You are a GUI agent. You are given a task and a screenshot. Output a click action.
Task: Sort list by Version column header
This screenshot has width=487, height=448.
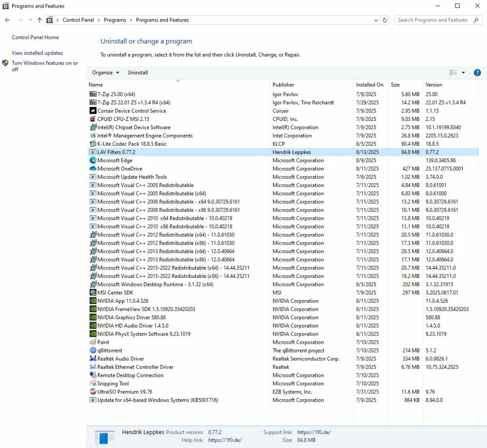(x=450, y=85)
